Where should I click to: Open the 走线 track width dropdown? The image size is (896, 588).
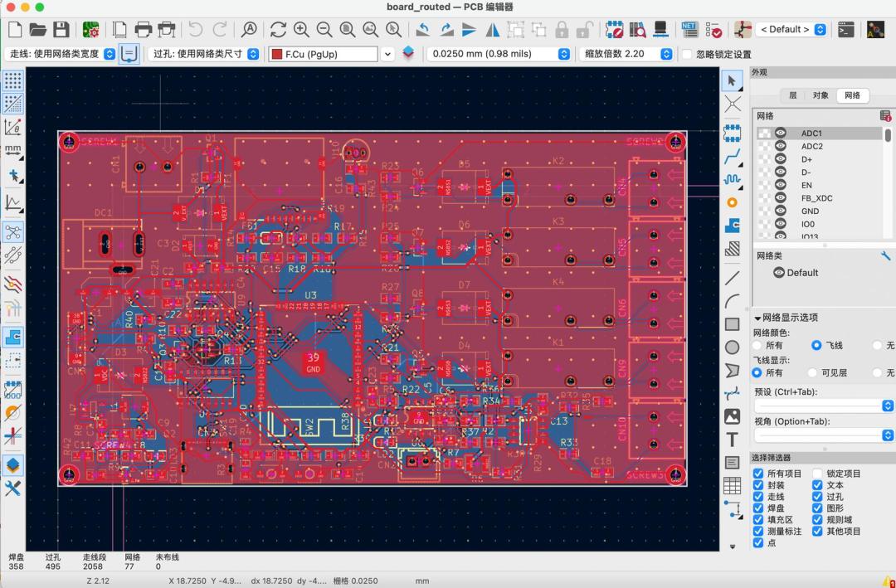coord(61,54)
